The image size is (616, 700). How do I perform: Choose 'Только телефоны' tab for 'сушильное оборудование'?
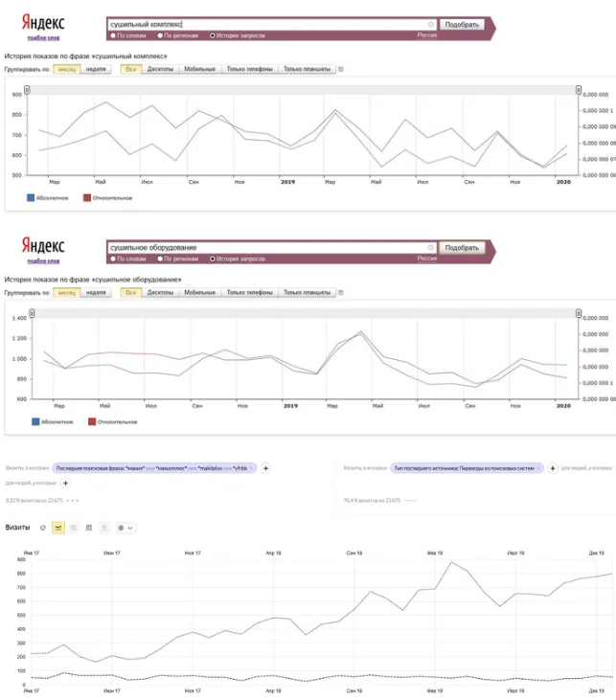250,292
